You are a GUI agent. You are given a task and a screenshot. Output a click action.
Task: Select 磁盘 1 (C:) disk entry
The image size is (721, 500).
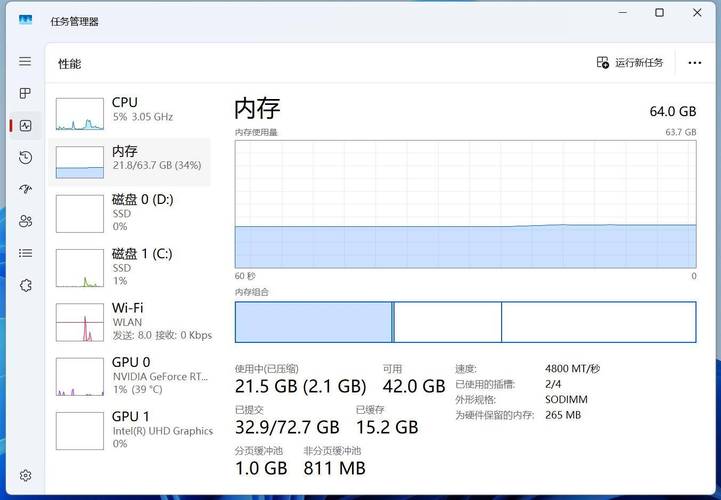click(x=130, y=267)
